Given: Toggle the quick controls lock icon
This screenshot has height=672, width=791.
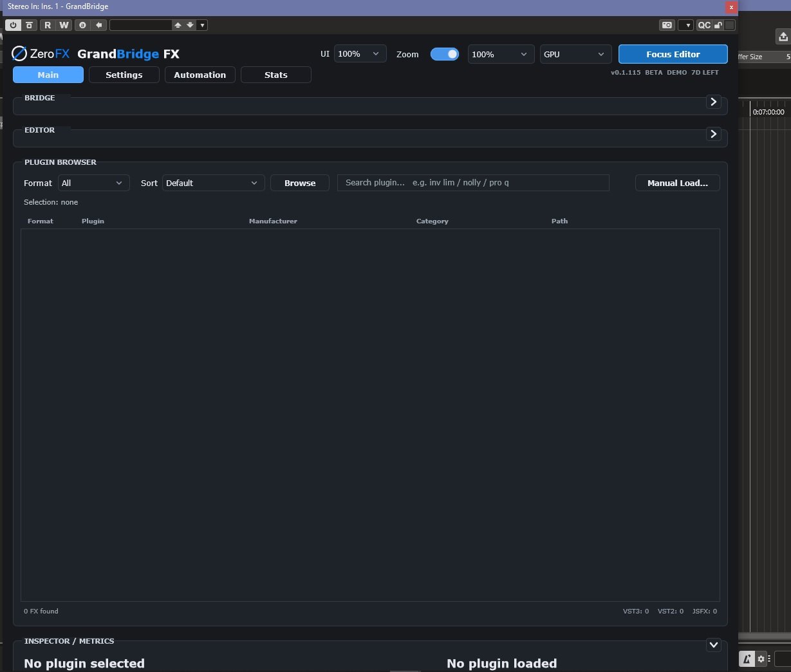Looking at the screenshot, I should click(718, 25).
